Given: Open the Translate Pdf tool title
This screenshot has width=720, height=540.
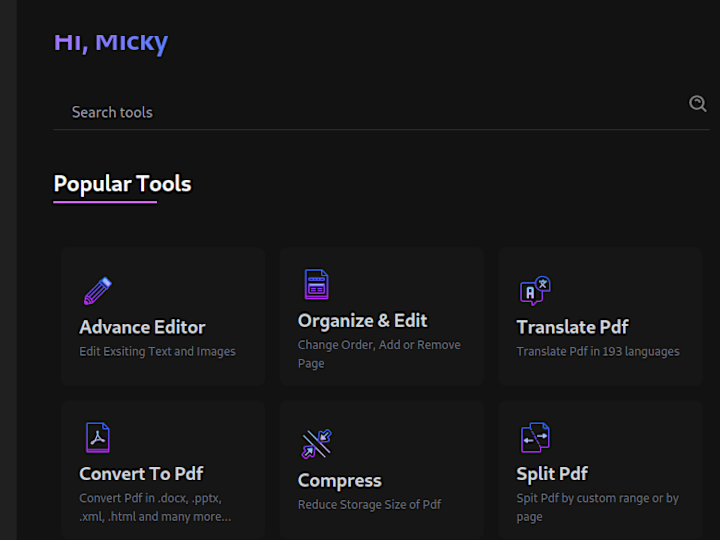Looking at the screenshot, I should pyautogui.click(x=572, y=327).
